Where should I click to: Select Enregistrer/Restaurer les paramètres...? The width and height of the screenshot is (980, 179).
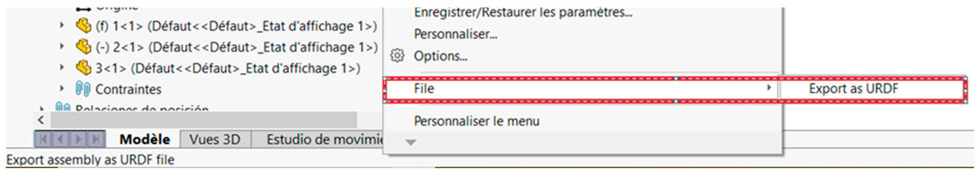pos(523,13)
